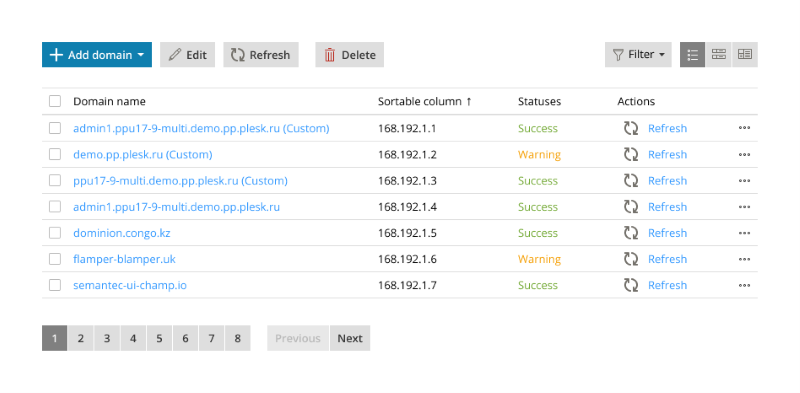Go to pagination page 4

click(133, 338)
